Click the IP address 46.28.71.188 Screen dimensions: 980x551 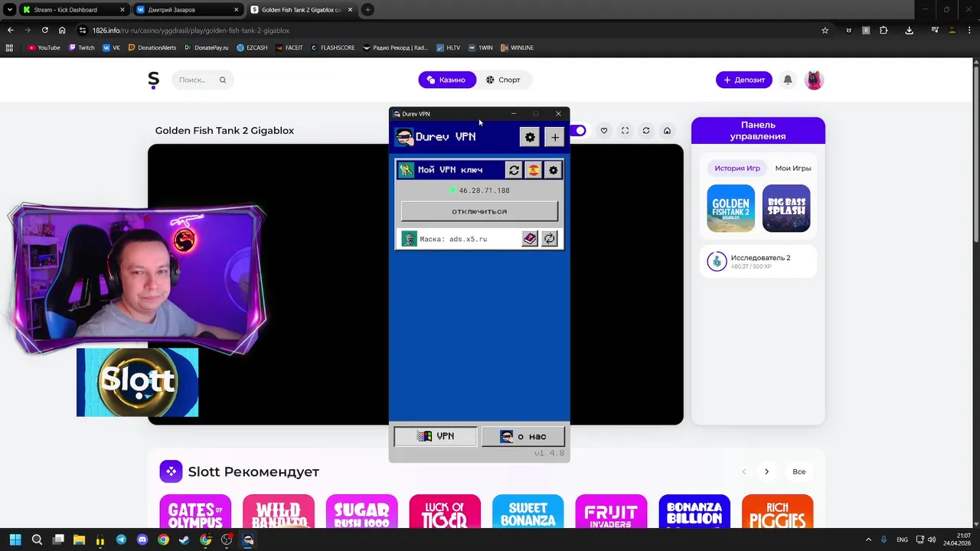click(484, 191)
